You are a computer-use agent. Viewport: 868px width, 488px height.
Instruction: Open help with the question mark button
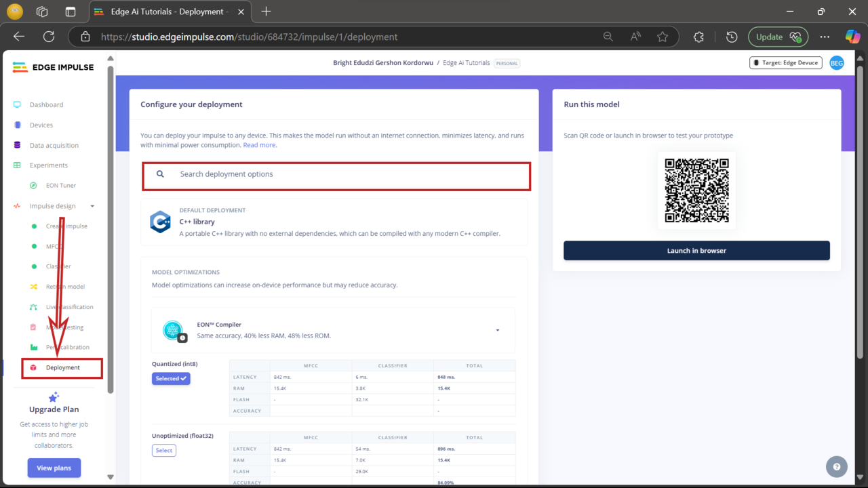(x=836, y=466)
